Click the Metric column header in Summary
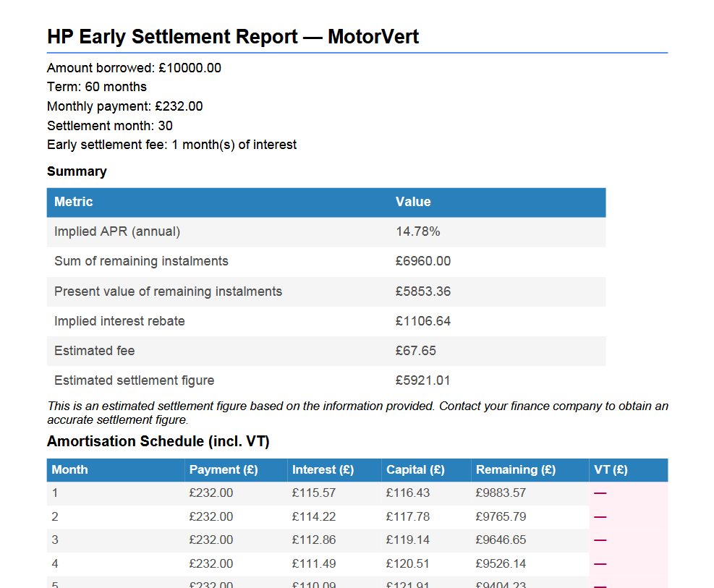This screenshot has height=588, width=714. click(x=74, y=202)
